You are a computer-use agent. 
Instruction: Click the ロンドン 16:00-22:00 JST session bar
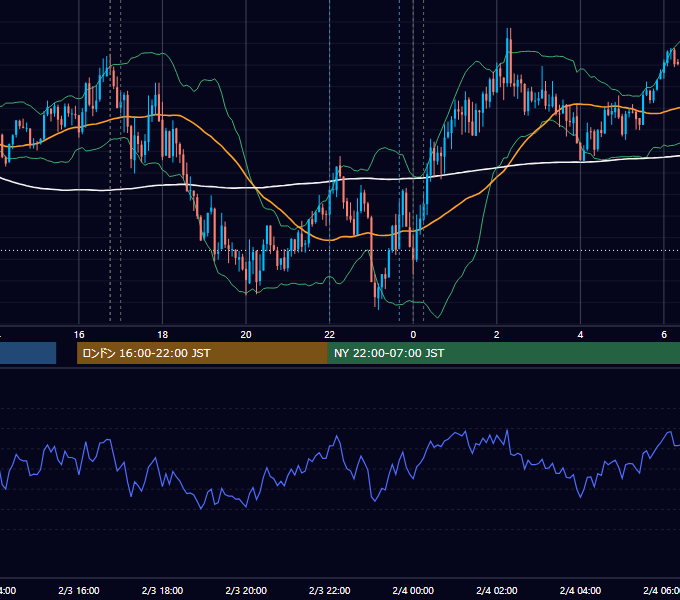point(202,353)
